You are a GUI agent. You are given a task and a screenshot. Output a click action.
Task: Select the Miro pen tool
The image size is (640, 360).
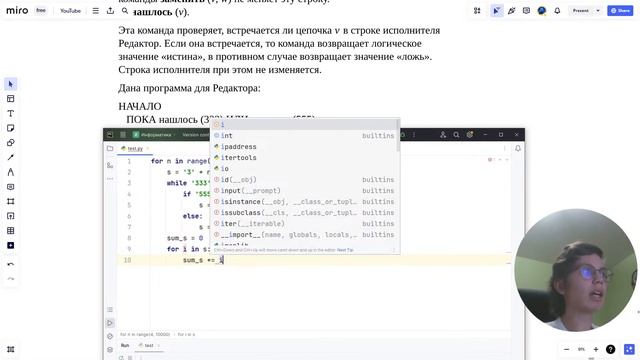[x=11, y=172]
